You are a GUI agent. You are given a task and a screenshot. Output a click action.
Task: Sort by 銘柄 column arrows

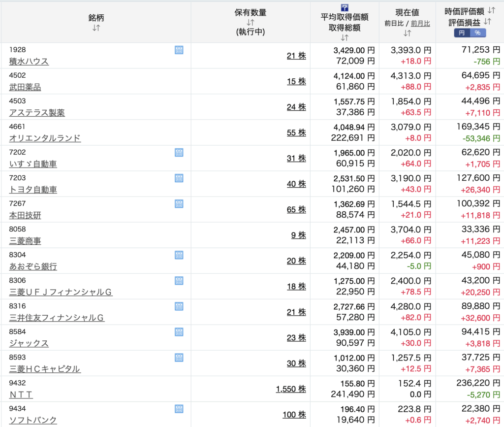pyautogui.click(x=96, y=28)
